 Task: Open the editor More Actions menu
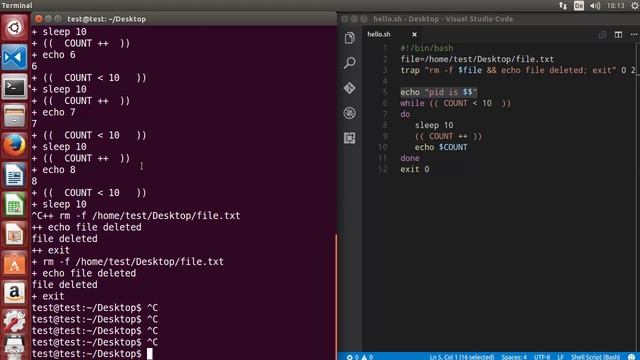(633, 35)
